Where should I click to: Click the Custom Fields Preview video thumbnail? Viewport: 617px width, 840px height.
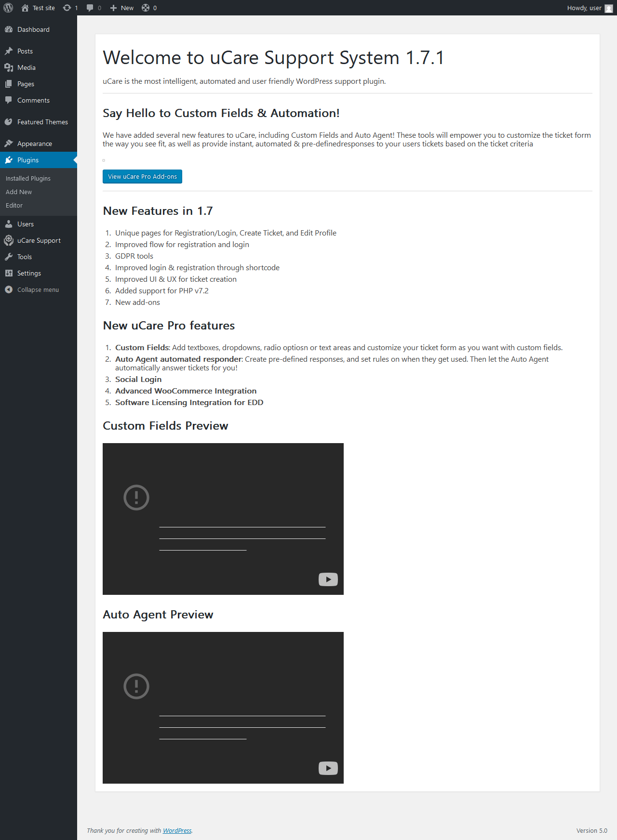point(223,519)
